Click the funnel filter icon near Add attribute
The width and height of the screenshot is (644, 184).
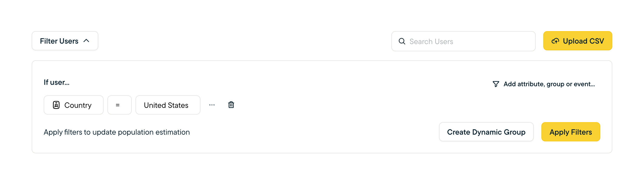click(496, 84)
